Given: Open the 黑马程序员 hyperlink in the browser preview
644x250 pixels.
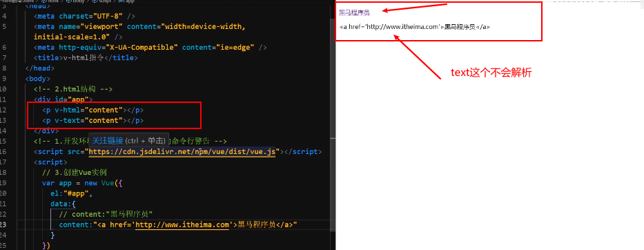Looking at the screenshot, I should (354, 12).
